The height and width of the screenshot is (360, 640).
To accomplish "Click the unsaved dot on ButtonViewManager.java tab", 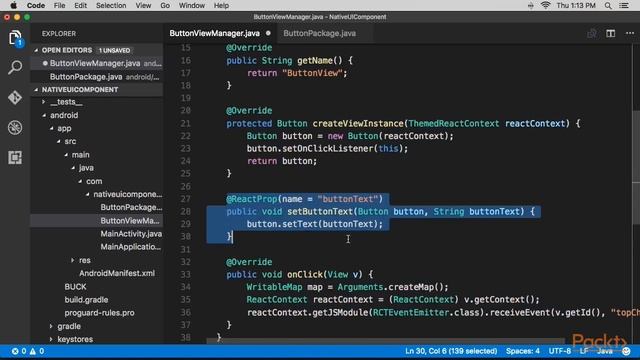I will pos(268,33).
